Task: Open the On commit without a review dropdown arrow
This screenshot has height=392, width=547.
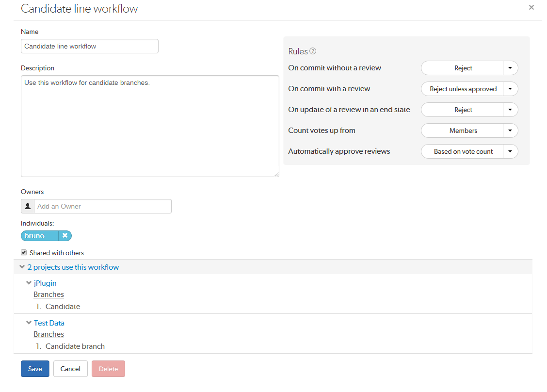Action: [x=510, y=68]
